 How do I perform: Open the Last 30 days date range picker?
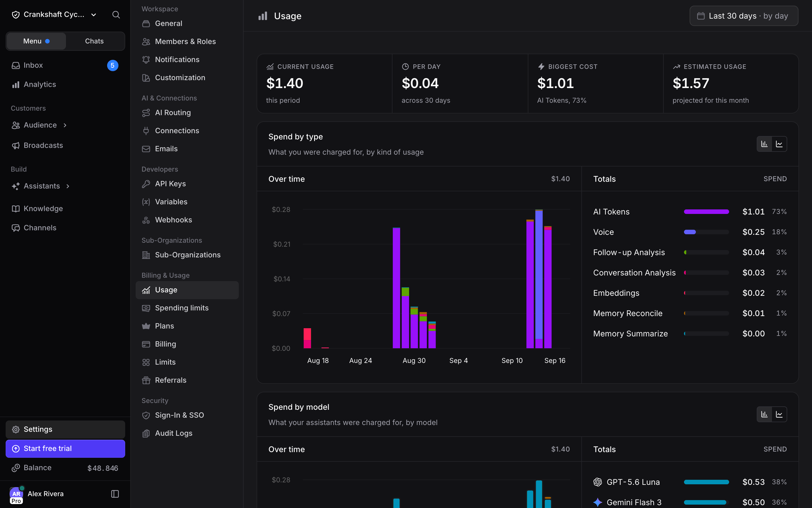coord(743,16)
